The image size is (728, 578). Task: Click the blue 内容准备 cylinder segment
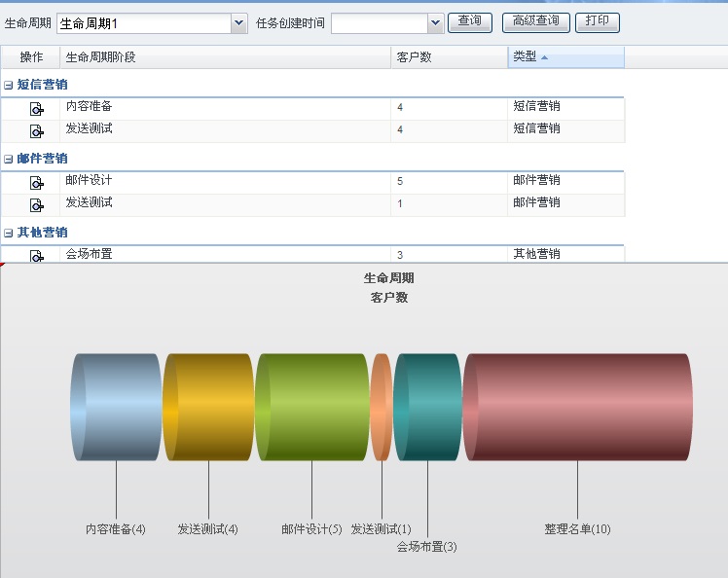pyautogui.click(x=116, y=407)
